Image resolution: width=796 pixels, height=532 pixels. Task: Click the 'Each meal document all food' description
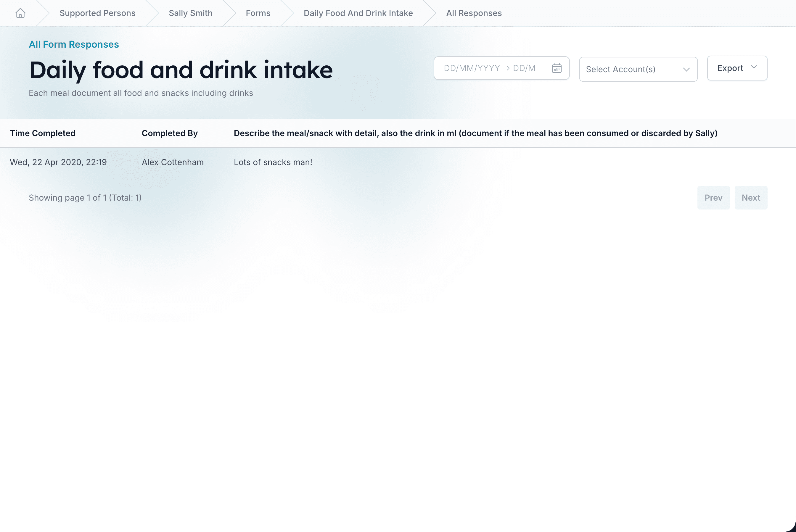[141, 93]
